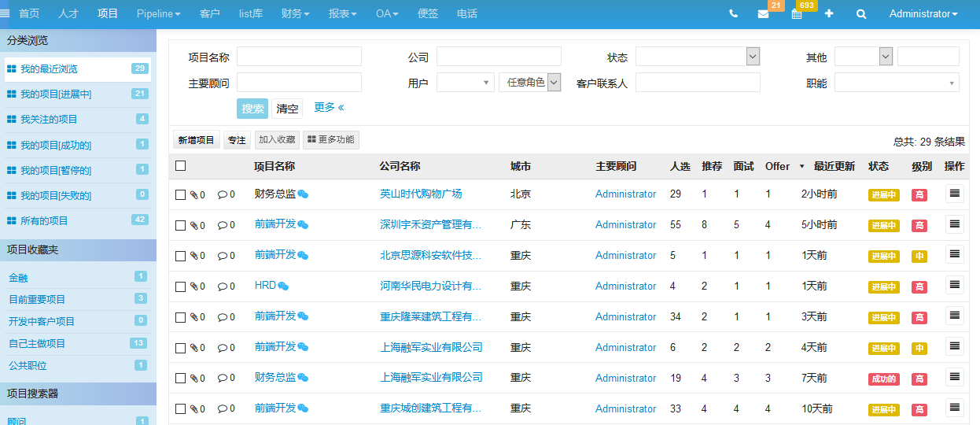The image size is (980, 425).
Task: Open action menu icon for 财务总监 first row
Action: [954, 194]
